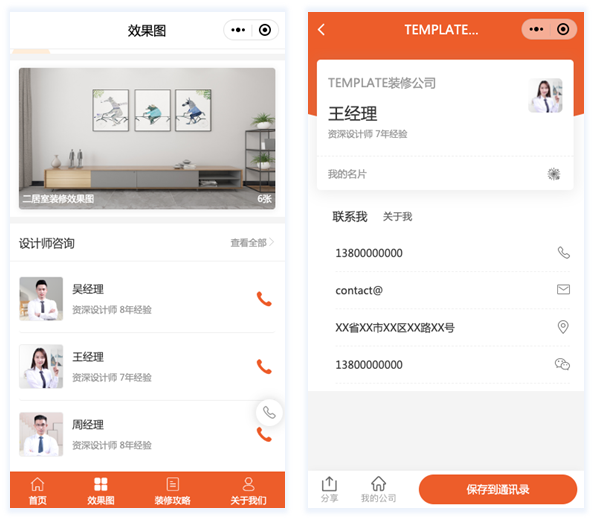Image resolution: width=594 pixels, height=520 pixels.
Task: Switch to the 关于我 tab
Action: (x=397, y=217)
